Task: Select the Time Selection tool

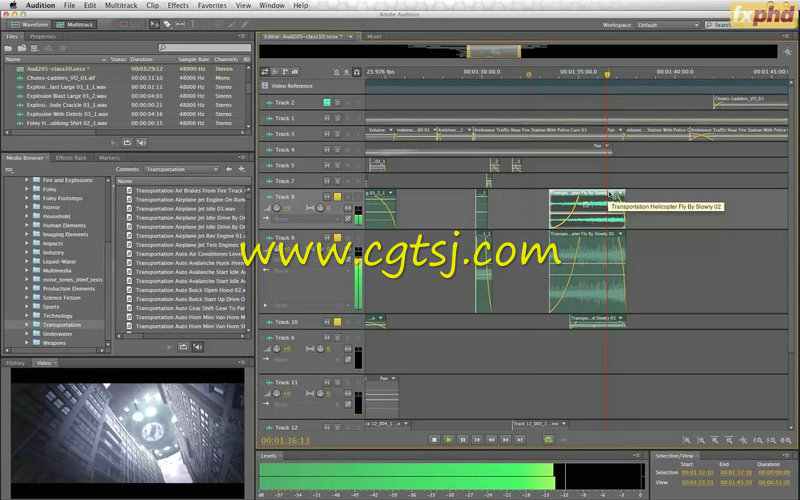Action: 193,24
